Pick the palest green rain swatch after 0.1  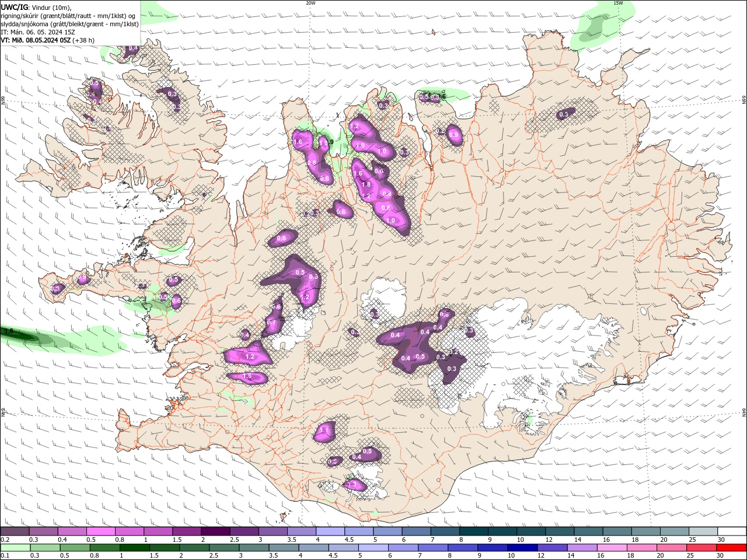tap(15, 548)
